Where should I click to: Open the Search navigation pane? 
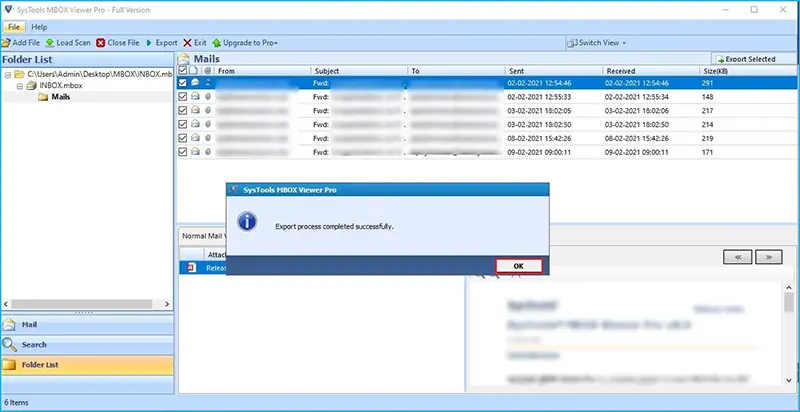coord(87,345)
